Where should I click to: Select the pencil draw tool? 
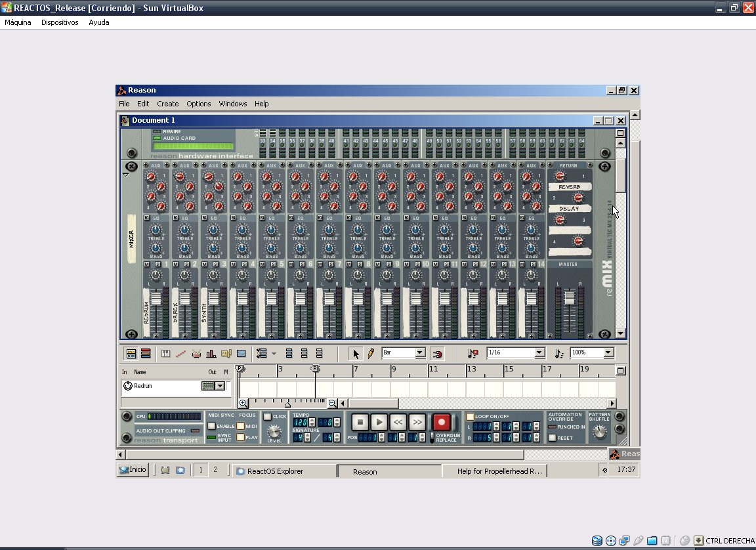(371, 354)
